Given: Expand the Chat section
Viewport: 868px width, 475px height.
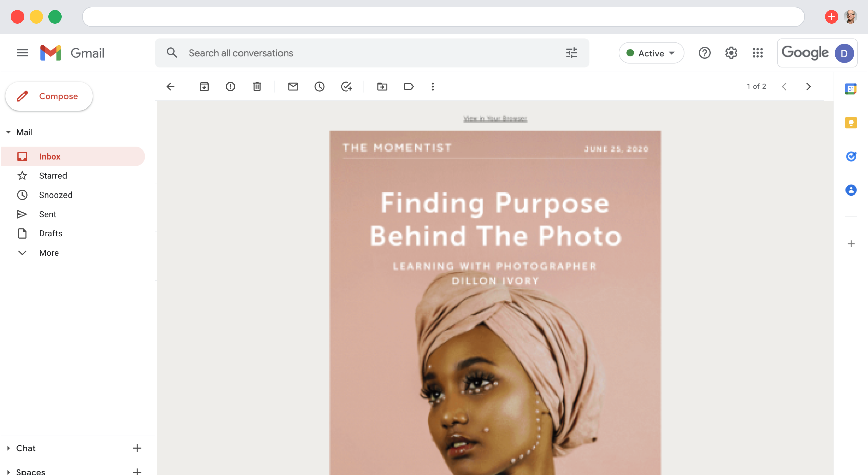Looking at the screenshot, I should tap(8, 448).
